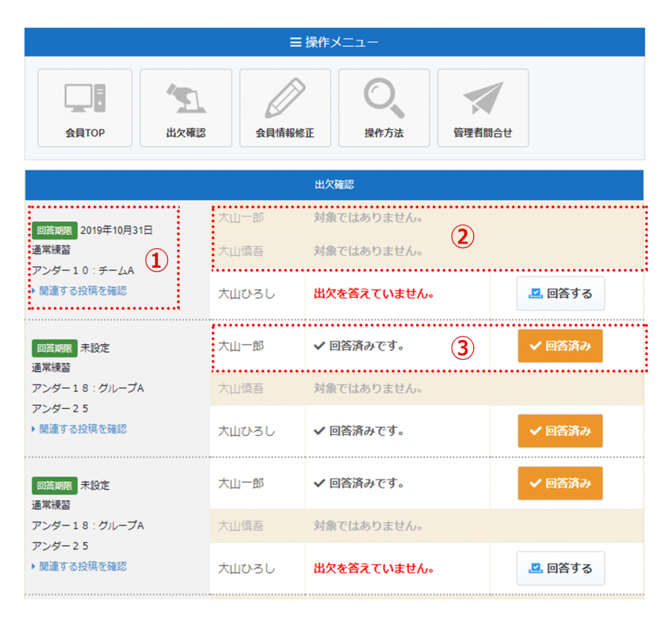
Task: Click 回答する for 大山ひろし in first event
Action: click(x=560, y=293)
